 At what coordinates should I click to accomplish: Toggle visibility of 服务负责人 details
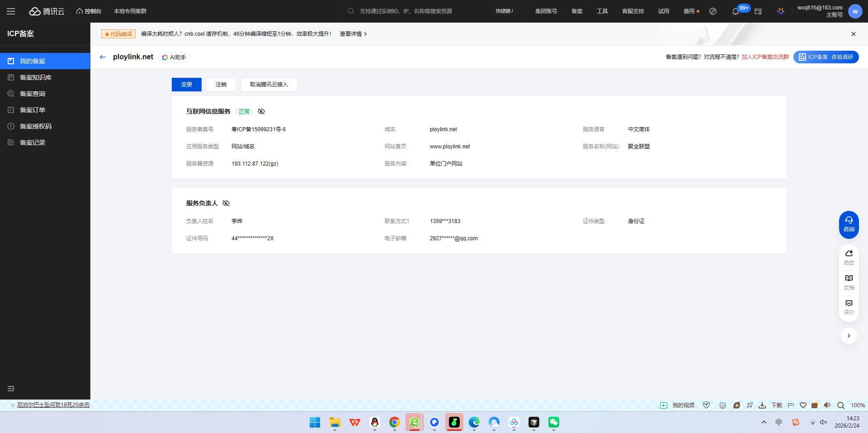(226, 203)
